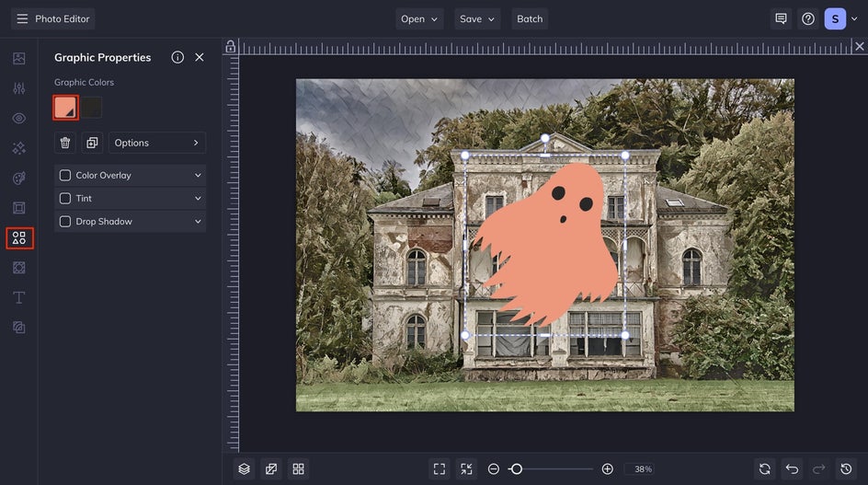Image resolution: width=868 pixels, height=485 pixels.
Task: Open the Layers panel icon
Action: [x=244, y=468]
